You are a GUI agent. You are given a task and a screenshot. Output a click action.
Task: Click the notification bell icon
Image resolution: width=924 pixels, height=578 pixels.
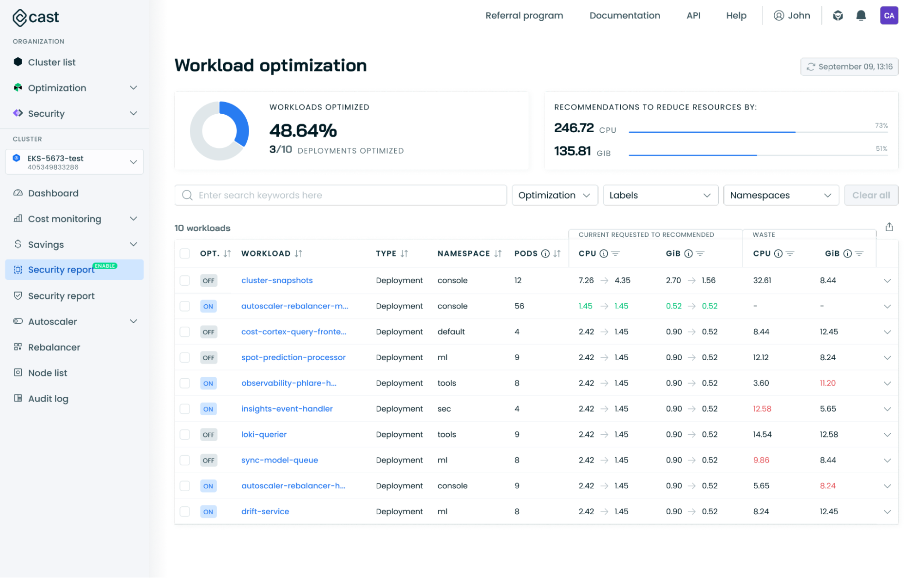pyautogui.click(x=861, y=16)
